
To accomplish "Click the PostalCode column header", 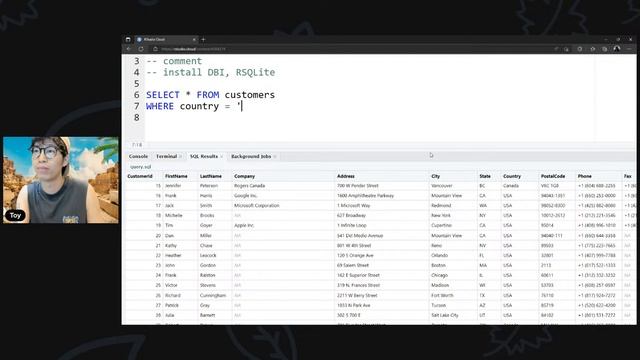I will (x=553, y=176).
